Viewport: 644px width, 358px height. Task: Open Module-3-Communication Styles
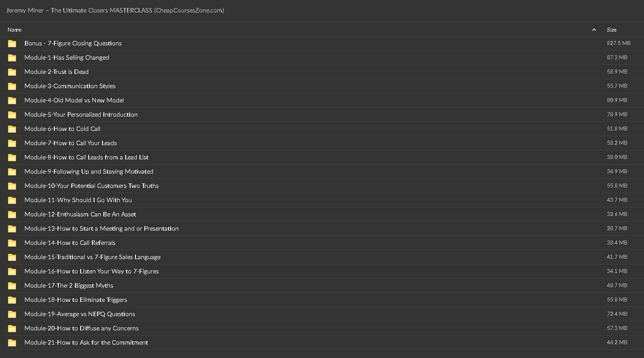pos(70,86)
